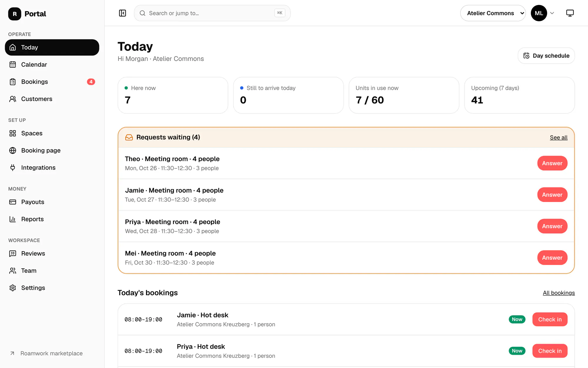
Task: Answer Theo's meeting room request
Action: click(552, 163)
